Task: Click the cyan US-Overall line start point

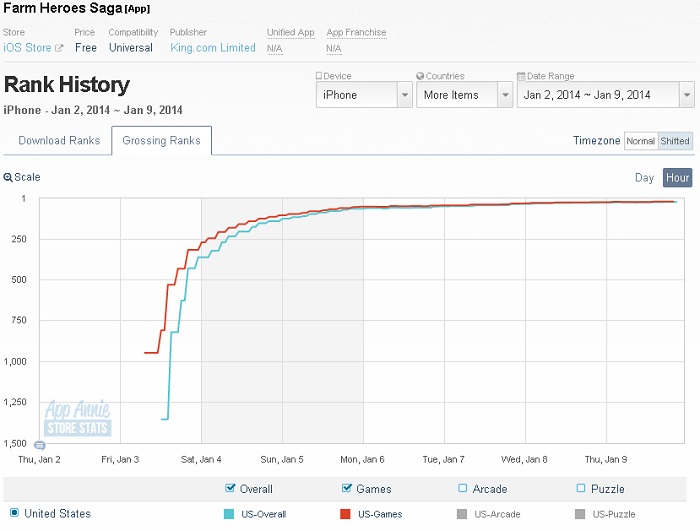Action: [162, 419]
